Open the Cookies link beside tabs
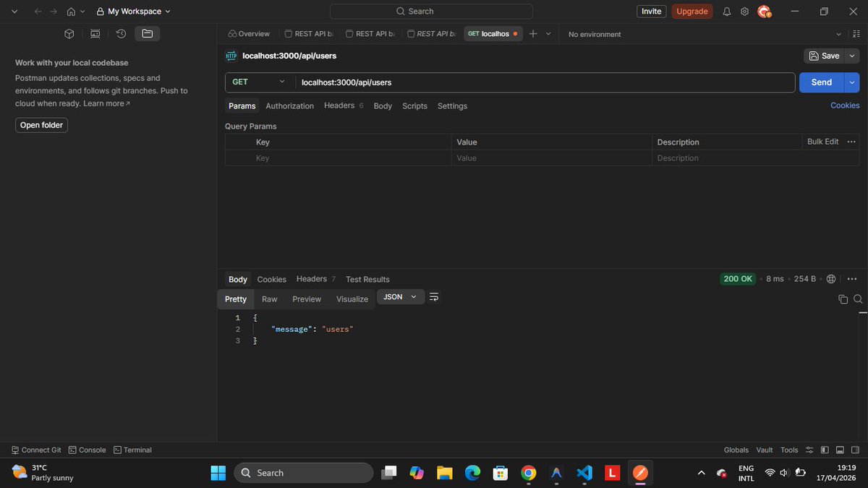Viewport: 868px width, 488px height. (x=845, y=106)
